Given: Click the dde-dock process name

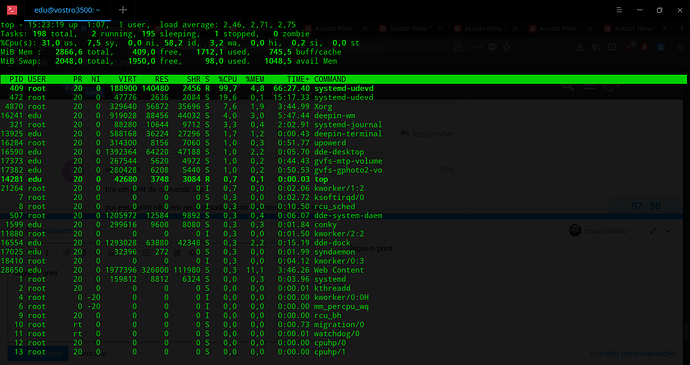Looking at the screenshot, I should tap(332, 243).
